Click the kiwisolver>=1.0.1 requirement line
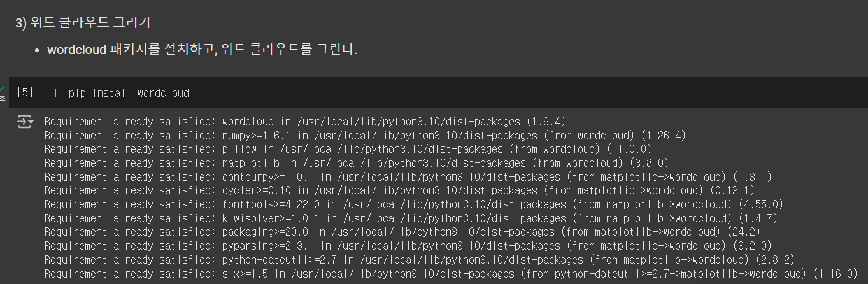This screenshot has width=868, height=284. (x=411, y=218)
